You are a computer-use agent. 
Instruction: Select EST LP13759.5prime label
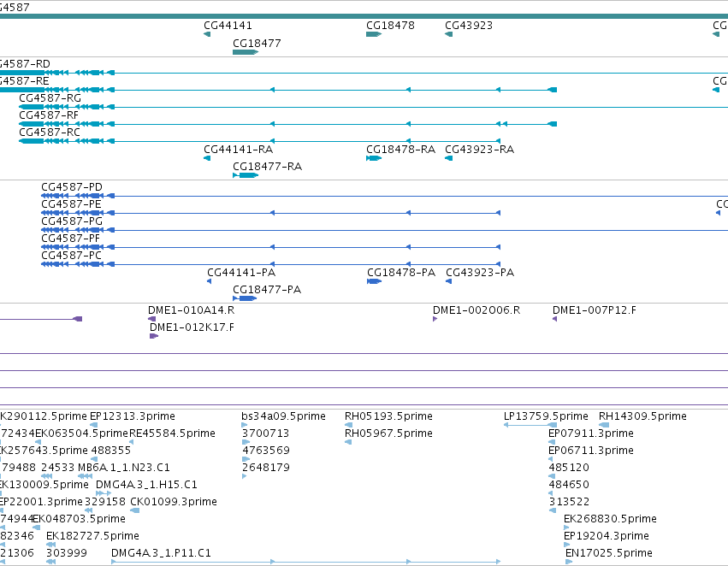546,416
